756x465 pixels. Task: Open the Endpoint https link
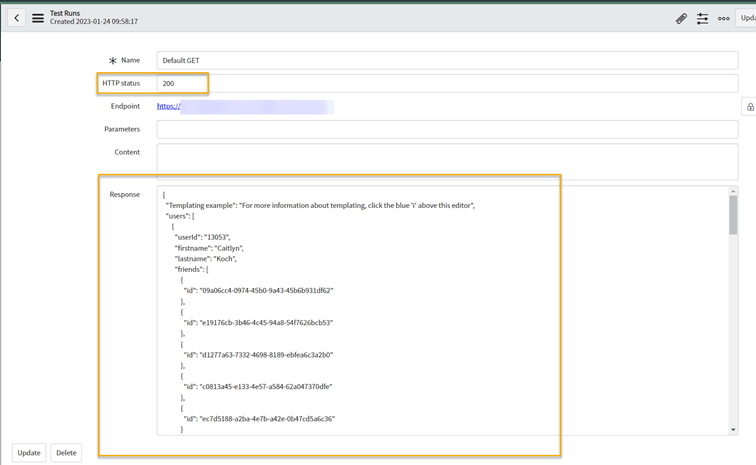pyautogui.click(x=169, y=106)
